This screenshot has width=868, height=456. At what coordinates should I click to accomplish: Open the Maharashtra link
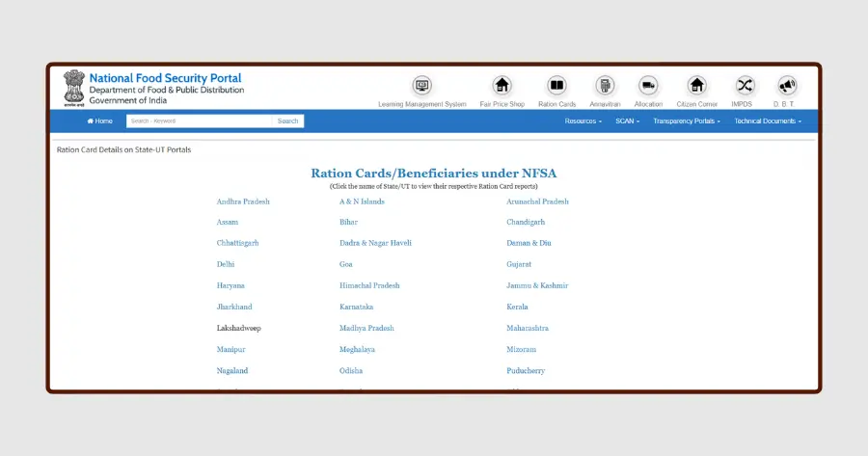[527, 328]
